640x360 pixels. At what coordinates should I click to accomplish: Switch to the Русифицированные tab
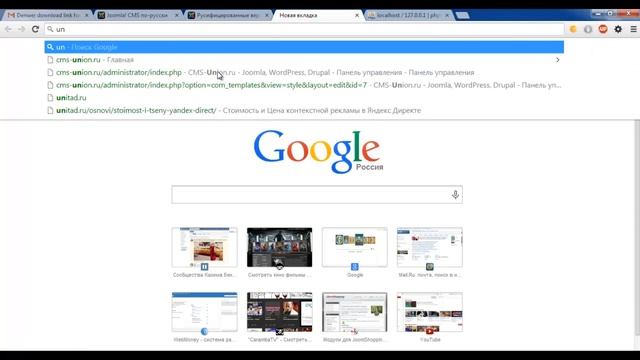[229, 15]
